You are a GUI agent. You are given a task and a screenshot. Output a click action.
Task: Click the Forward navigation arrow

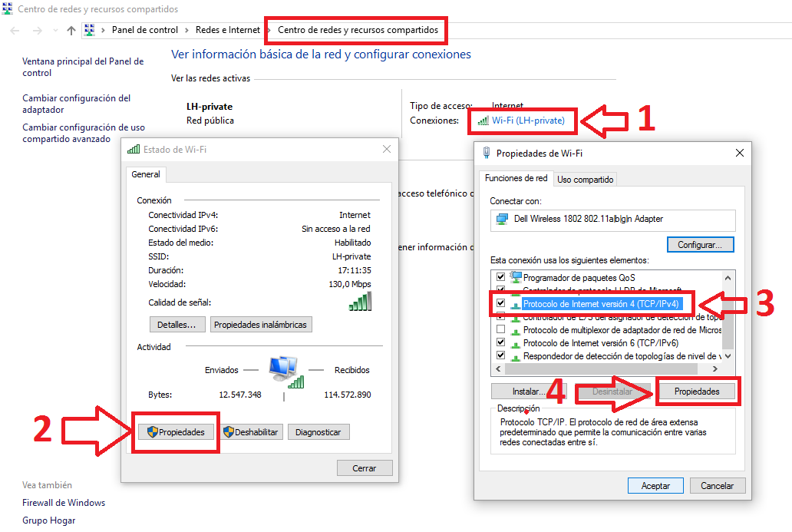[37, 30]
